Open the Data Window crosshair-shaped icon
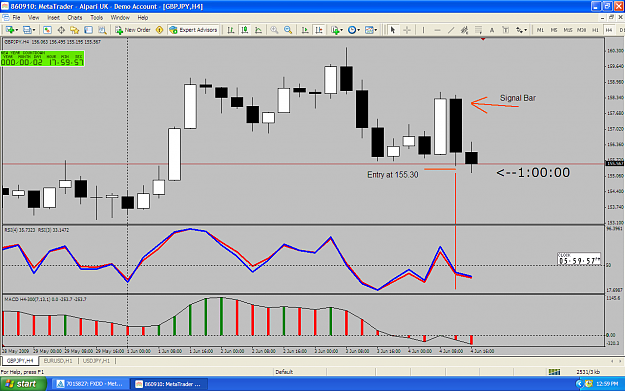625x391 pixels. pyautogui.click(x=61, y=30)
